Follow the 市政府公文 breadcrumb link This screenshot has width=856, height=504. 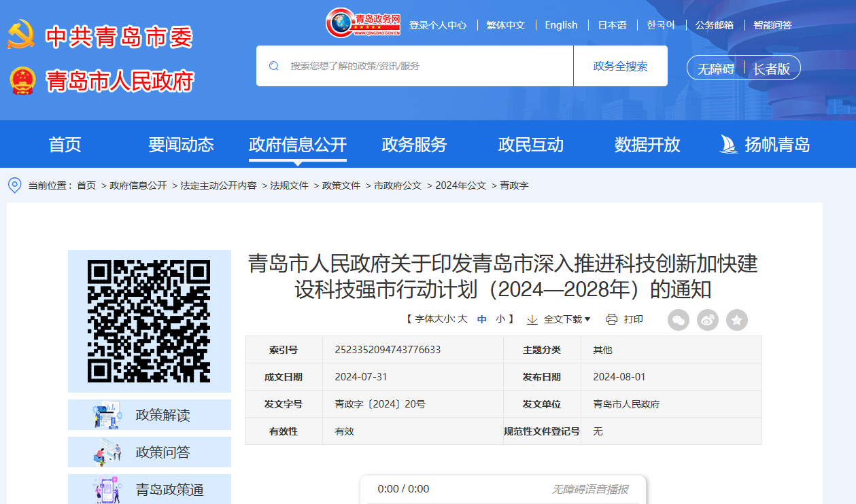pos(398,184)
